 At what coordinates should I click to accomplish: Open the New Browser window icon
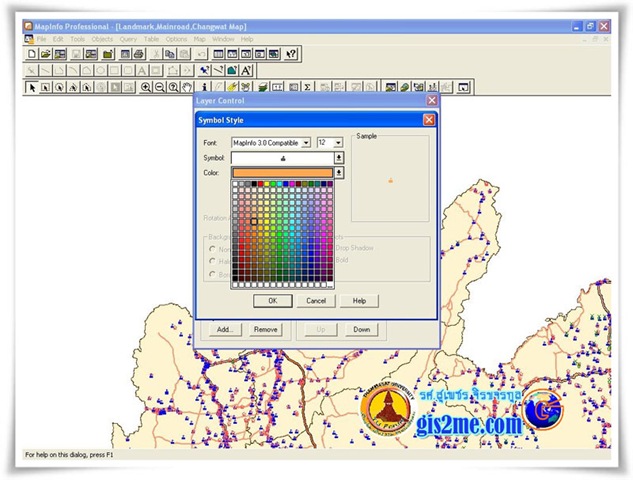pos(218,54)
